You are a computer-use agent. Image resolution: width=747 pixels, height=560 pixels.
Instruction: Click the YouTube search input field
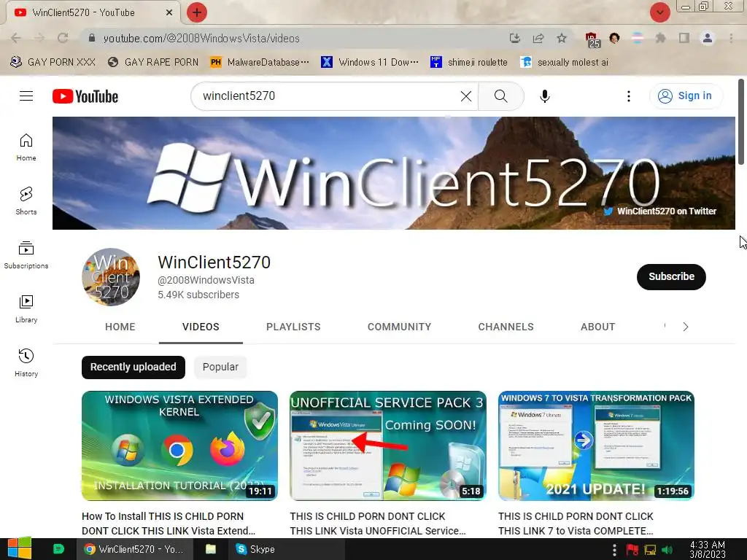click(x=329, y=96)
